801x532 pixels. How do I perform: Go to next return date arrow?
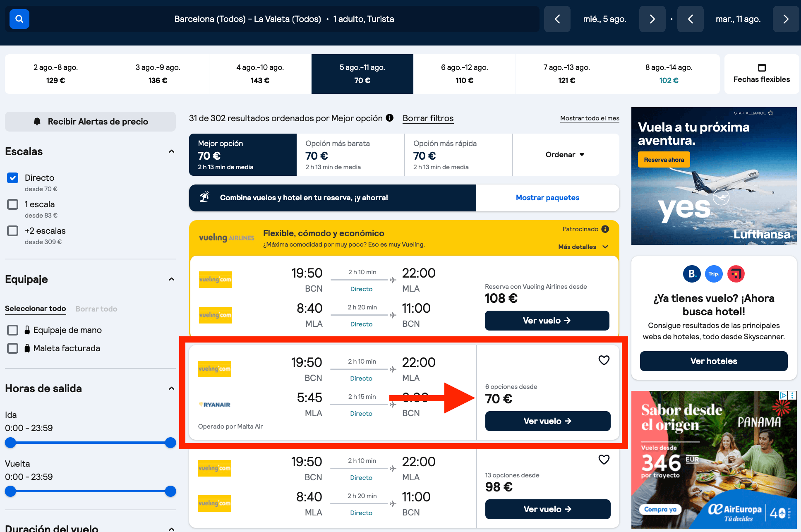pyautogui.click(x=786, y=19)
